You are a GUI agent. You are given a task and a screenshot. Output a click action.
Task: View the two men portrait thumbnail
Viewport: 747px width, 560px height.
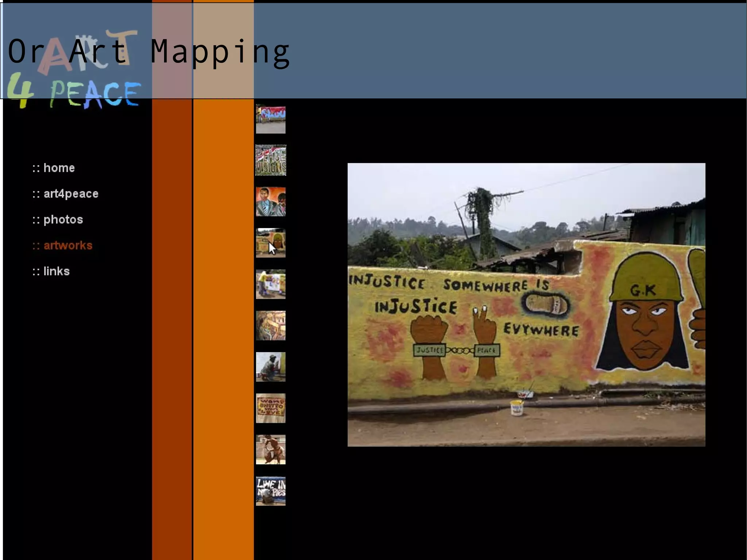pyautogui.click(x=271, y=202)
